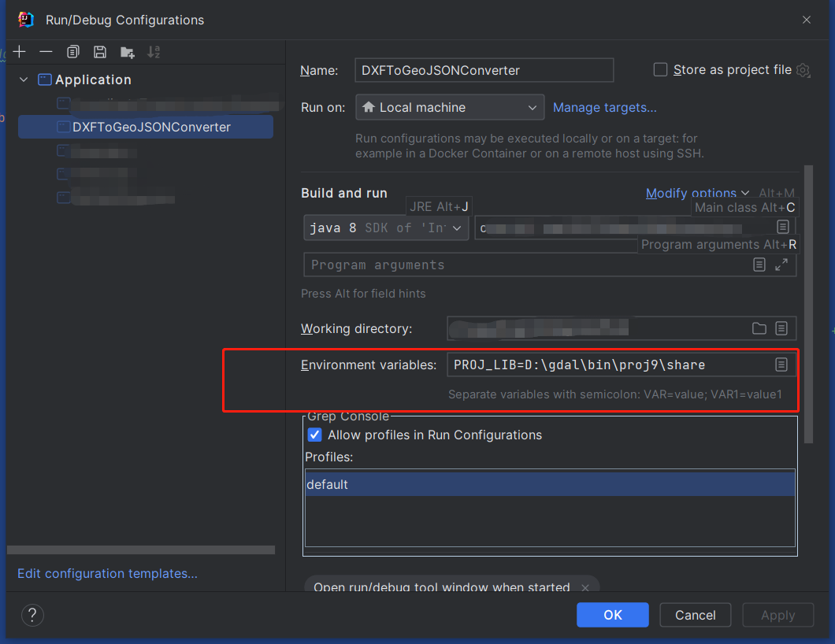835x644 pixels.
Task: Open help with question mark button
Action: (x=32, y=615)
